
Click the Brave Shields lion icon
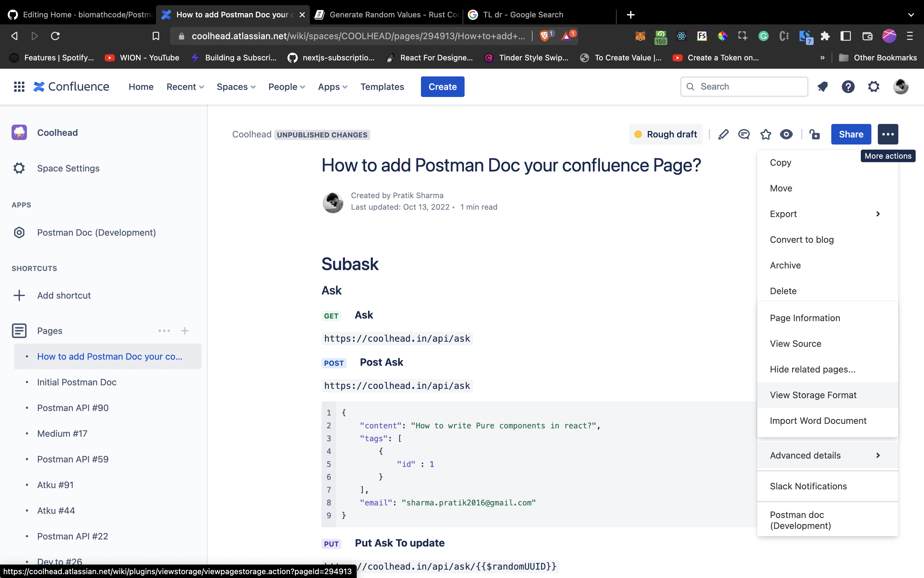click(x=545, y=36)
